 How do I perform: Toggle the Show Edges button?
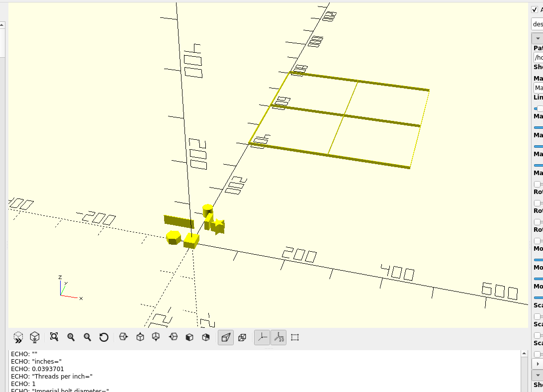click(x=295, y=337)
